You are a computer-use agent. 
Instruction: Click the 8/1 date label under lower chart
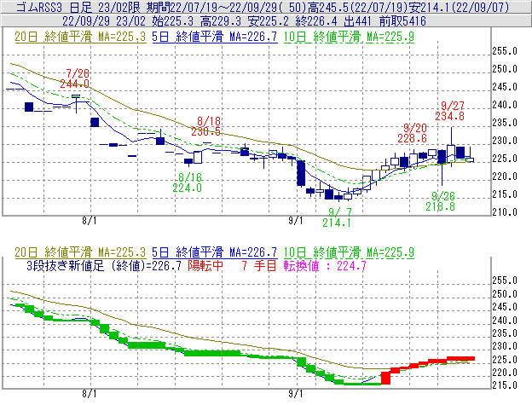click(89, 394)
